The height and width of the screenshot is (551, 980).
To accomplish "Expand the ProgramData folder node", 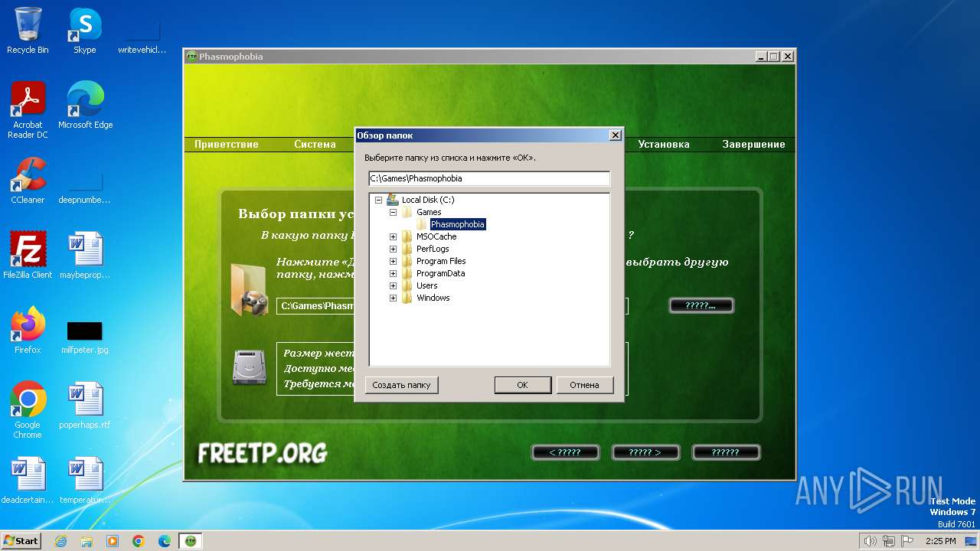I will click(x=393, y=273).
